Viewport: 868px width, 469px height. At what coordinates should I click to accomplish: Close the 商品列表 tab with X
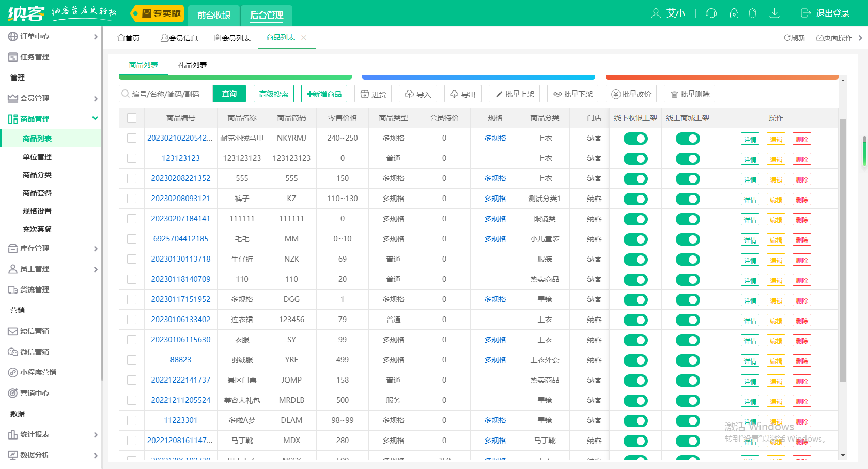tap(304, 37)
